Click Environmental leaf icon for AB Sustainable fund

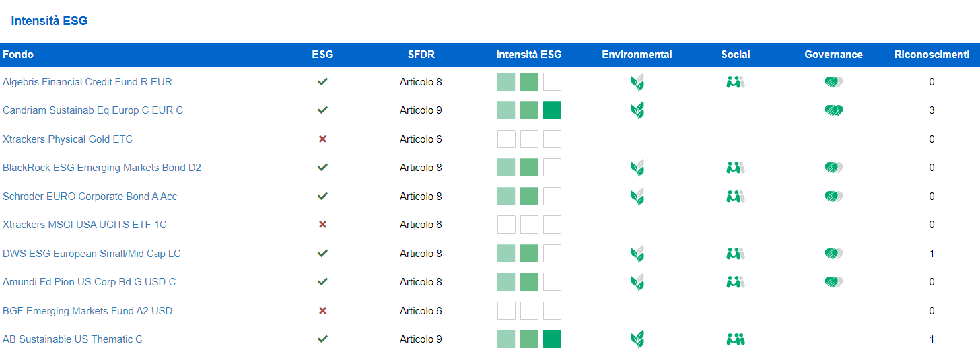637,339
